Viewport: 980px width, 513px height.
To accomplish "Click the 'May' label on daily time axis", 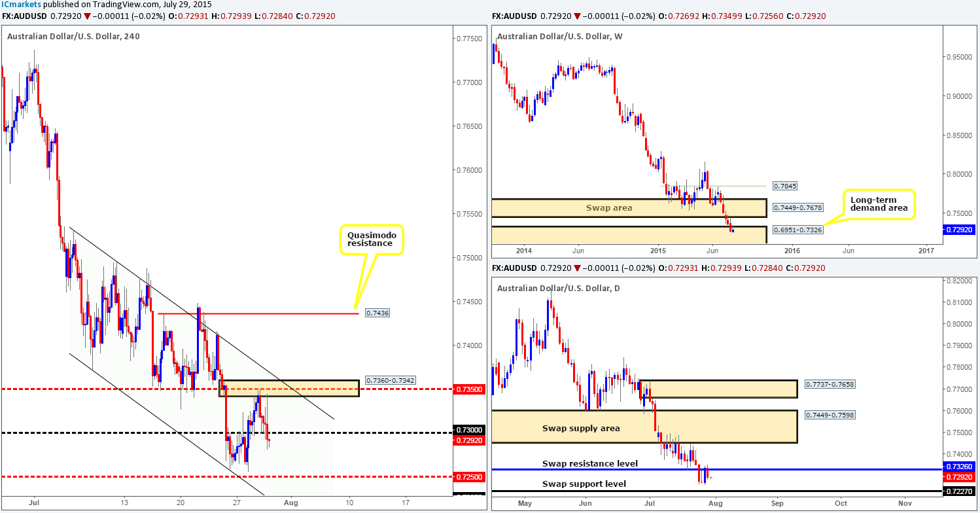I will tap(525, 503).
